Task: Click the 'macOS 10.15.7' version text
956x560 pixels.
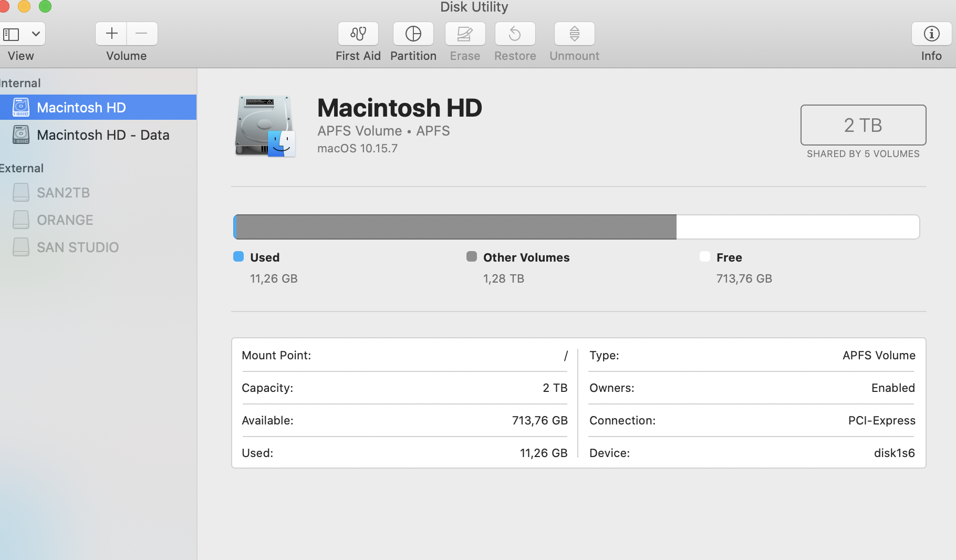Action: click(357, 148)
